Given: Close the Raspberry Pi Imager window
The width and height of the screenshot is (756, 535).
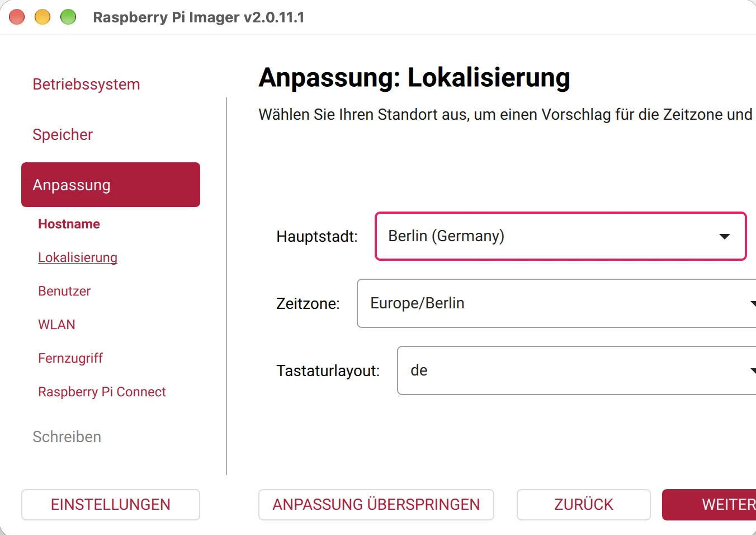Looking at the screenshot, I should pyautogui.click(x=17, y=17).
